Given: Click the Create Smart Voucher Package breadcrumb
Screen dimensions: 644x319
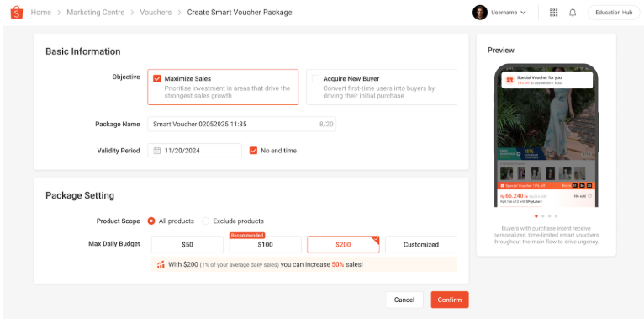Looking at the screenshot, I should click(240, 13).
